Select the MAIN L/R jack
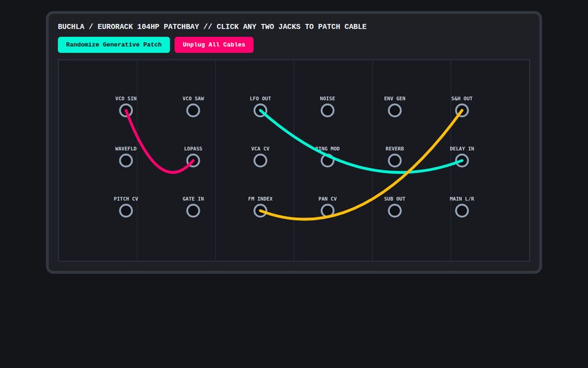The height and width of the screenshot is (368, 588). click(x=462, y=210)
